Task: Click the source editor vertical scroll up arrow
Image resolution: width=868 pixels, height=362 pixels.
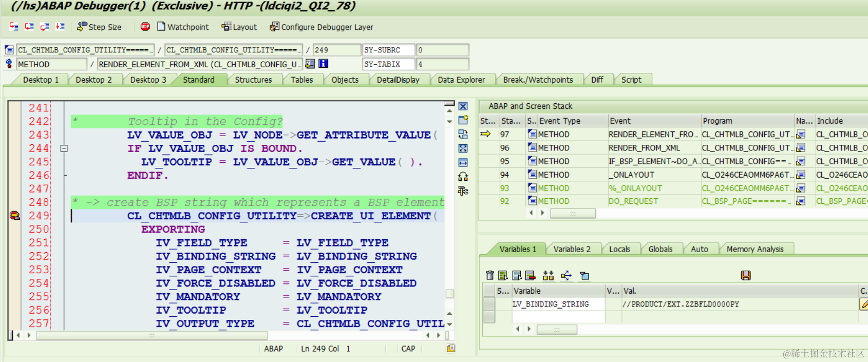Action: click(449, 110)
